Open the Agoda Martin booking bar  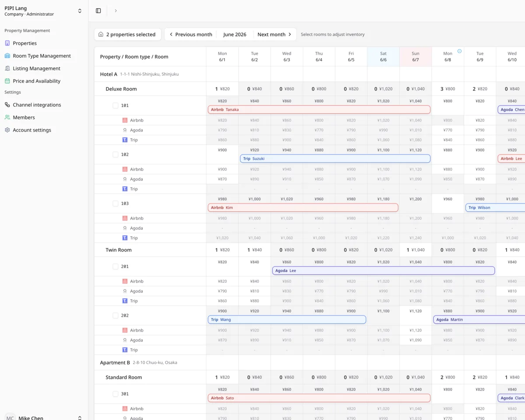point(479,319)
